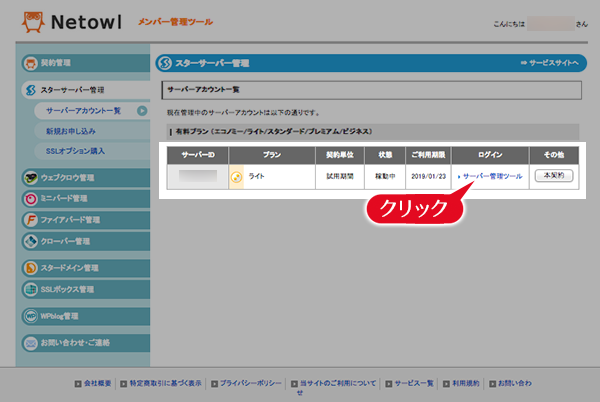The height and width of the screenshot is (402, 600).
Task: Open スタードメイン管理 sidebar menu
Action: coord(86,268)
